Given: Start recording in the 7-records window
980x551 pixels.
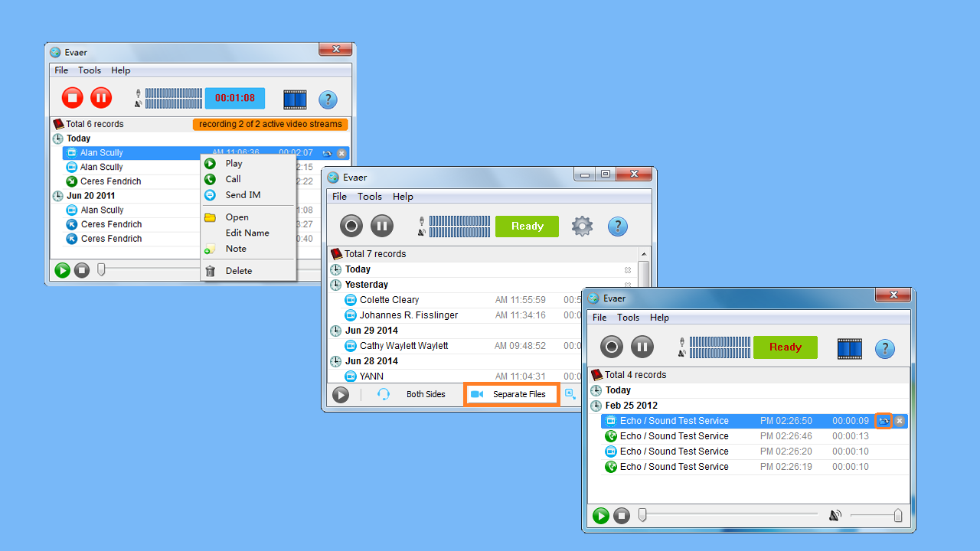Looking at the screenshot, I should [351, 226].
